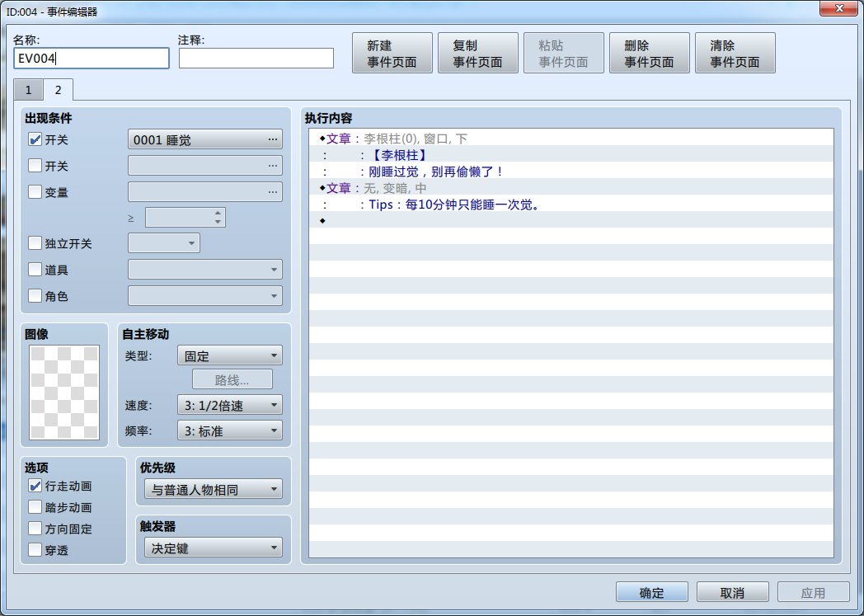Switch to event page tab 1
Image resolution: width=864 pixels, height=616 pixels.
28,90
